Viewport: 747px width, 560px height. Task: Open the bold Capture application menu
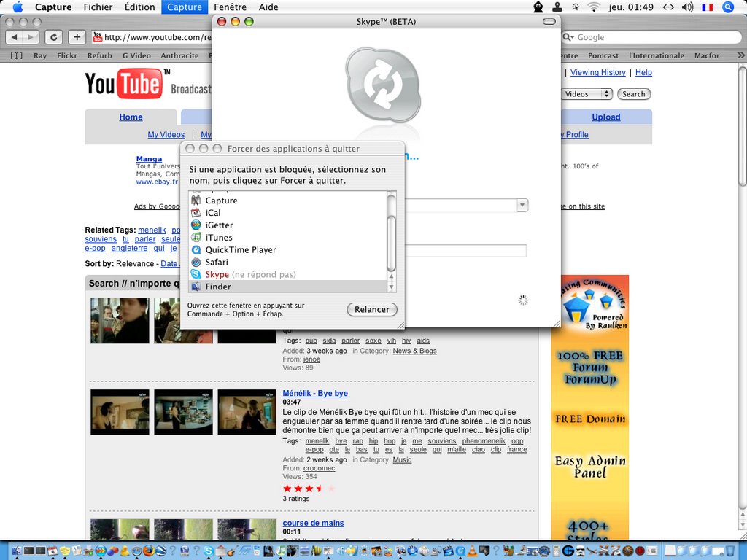53,7
